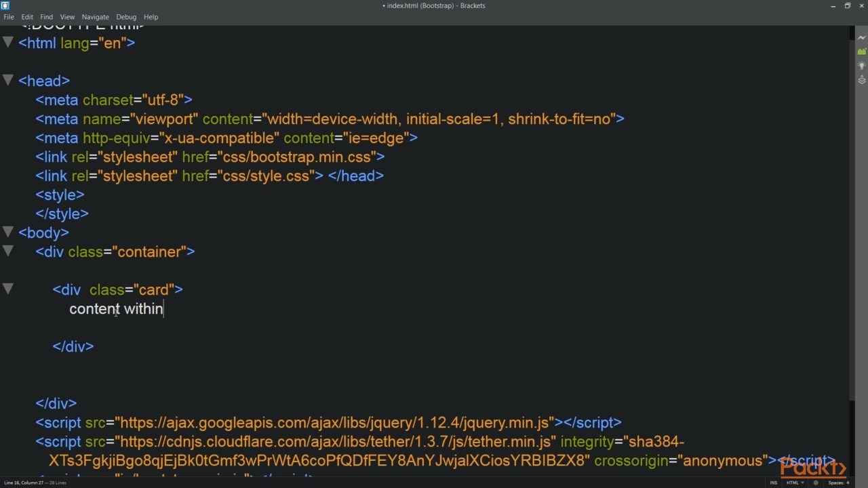The width and height of the screenshot is (868, 488).
Task: Start Live Preview with the lightning bolt icon
Action: (x=862, y=38)
